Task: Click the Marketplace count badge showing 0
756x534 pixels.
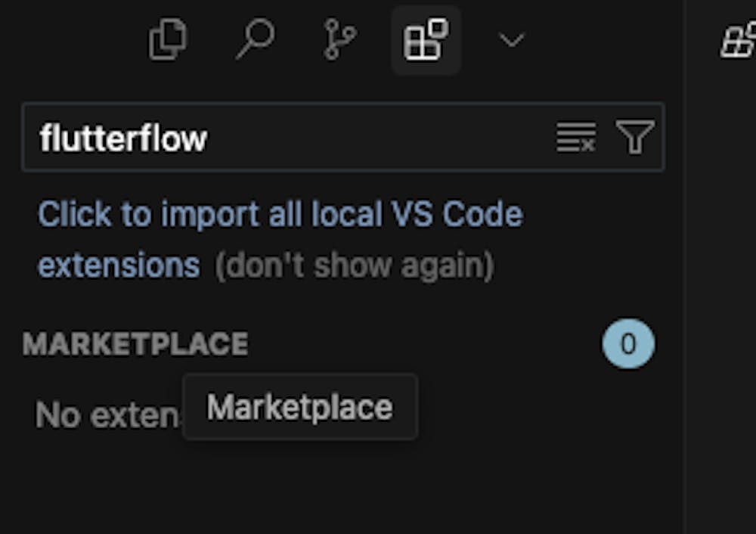Action: pyautogui.click(x=628, y=343)
